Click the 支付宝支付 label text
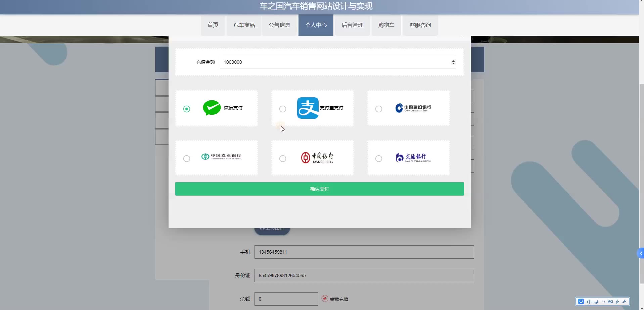644x310 pixels. (x=331, y=108)
